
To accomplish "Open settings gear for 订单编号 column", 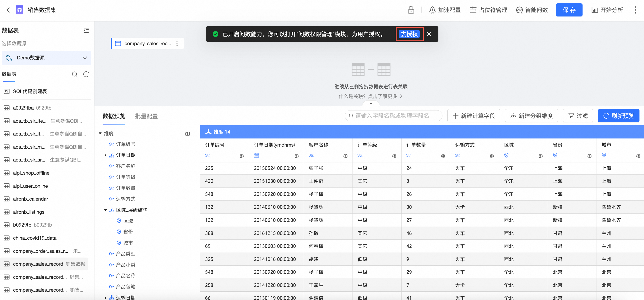I will click(242, 156).
